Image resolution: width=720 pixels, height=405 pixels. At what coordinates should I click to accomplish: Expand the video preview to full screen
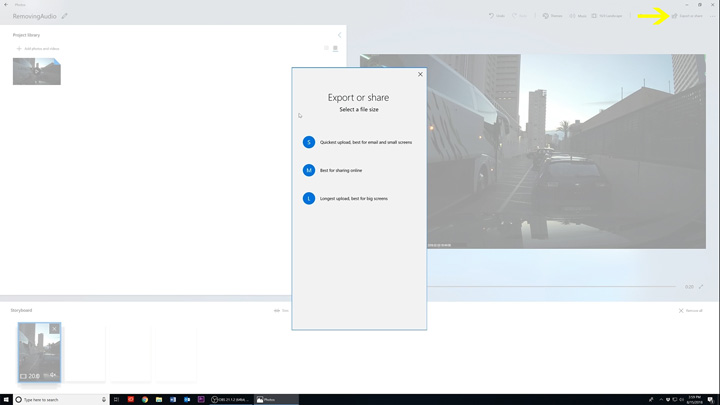701,287
